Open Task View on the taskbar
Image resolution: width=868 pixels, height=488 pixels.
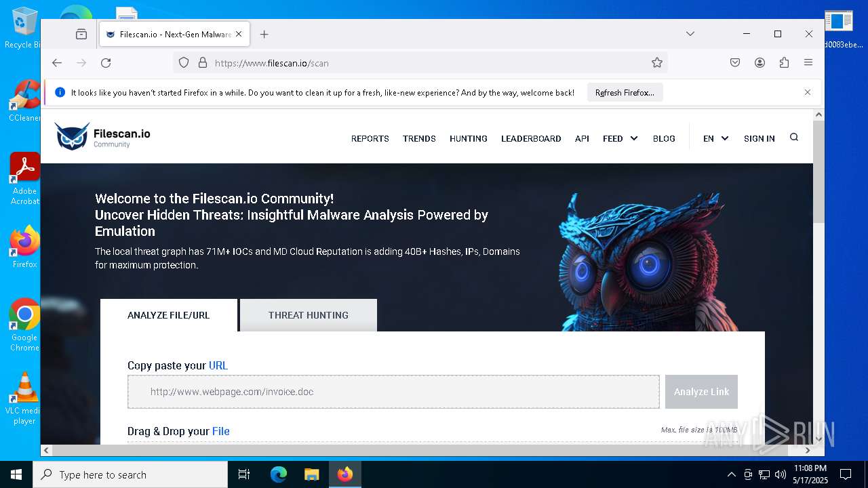coord(244,474)
